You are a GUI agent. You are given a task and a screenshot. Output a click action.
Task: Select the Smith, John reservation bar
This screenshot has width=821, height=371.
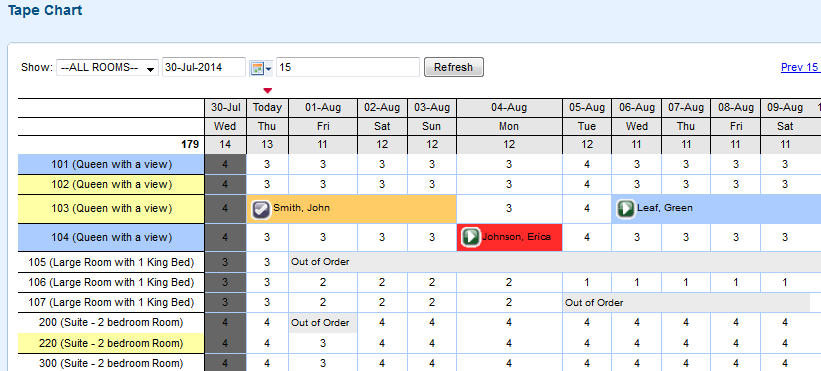click(x=352, y=208)
